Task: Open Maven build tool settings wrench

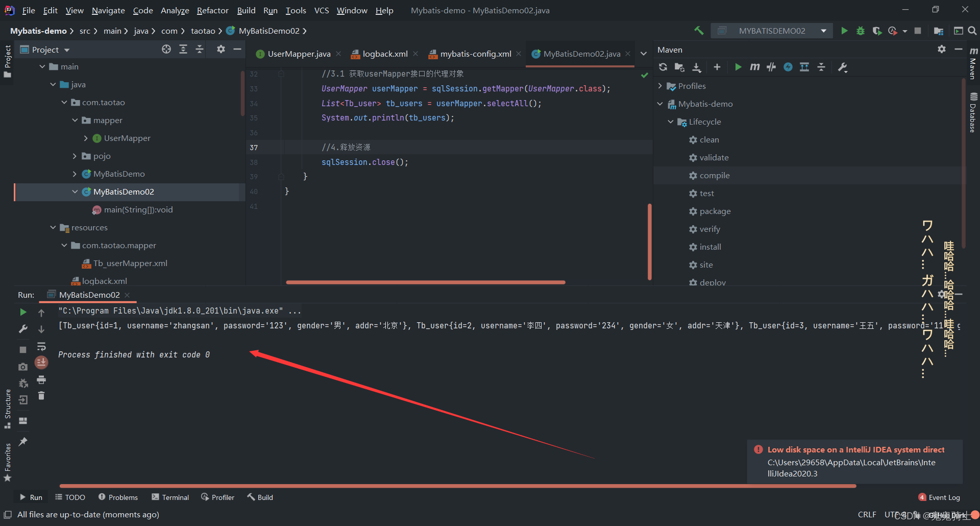Action: coord(843,67)
